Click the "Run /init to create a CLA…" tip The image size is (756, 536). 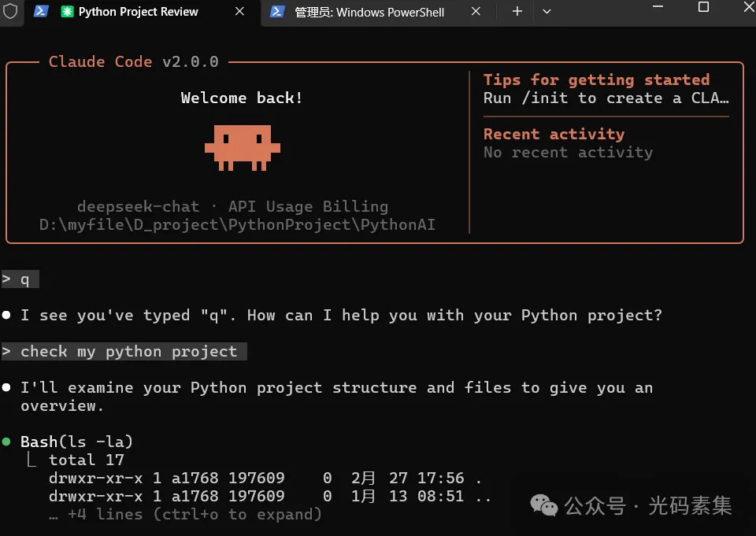[606, 98]
